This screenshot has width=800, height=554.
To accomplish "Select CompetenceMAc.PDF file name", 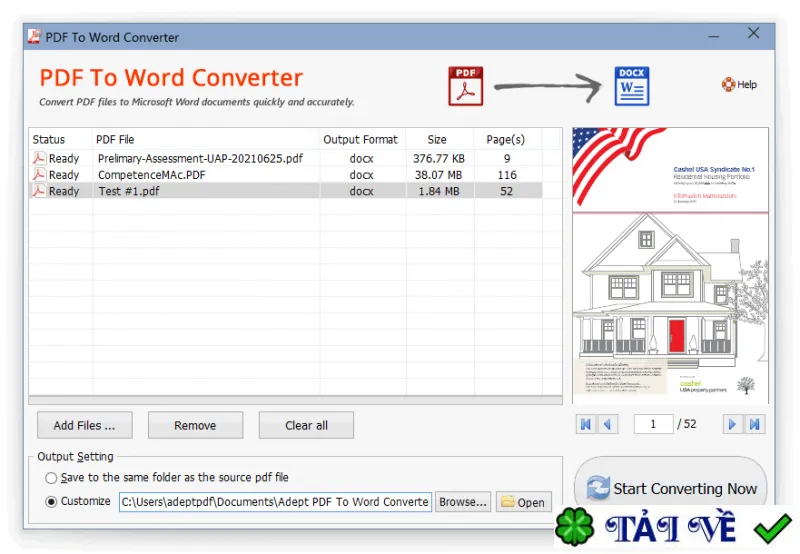I will [152, 175].
